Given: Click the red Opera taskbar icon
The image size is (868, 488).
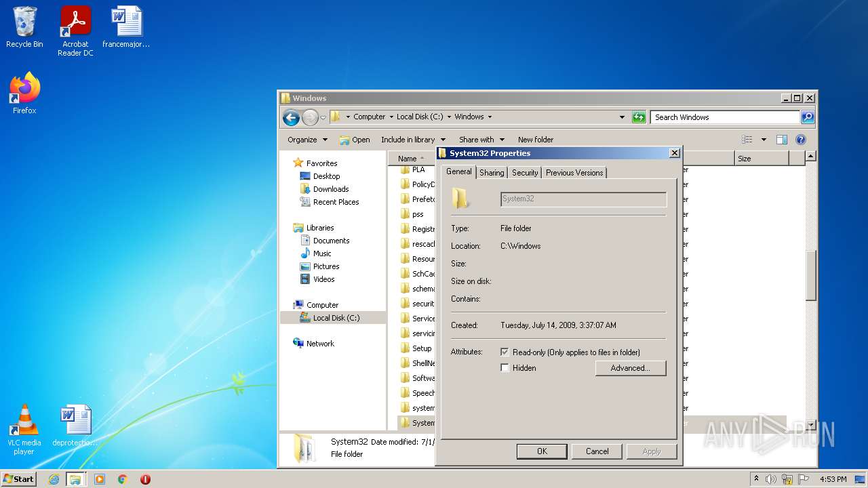Looking at the screenshot, I should 145,479.
